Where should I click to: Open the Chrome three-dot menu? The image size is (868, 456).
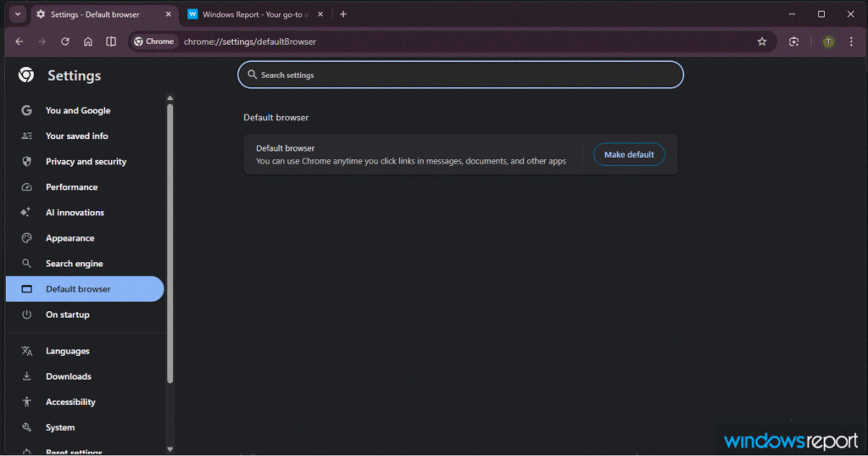[851, 42]
